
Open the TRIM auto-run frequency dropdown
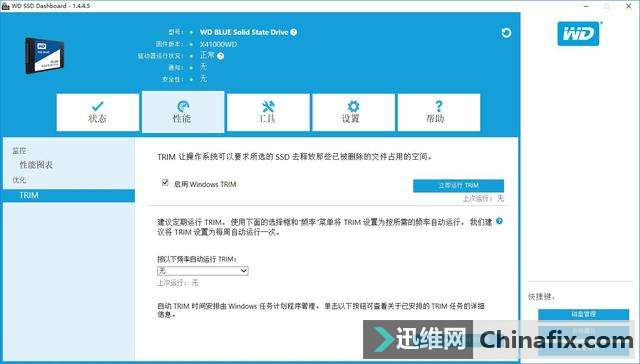coord(203,271)
